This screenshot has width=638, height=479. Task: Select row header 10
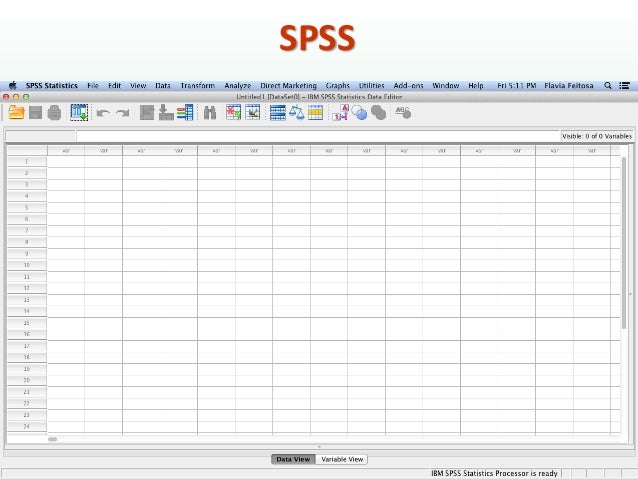[x=27, y=265]
